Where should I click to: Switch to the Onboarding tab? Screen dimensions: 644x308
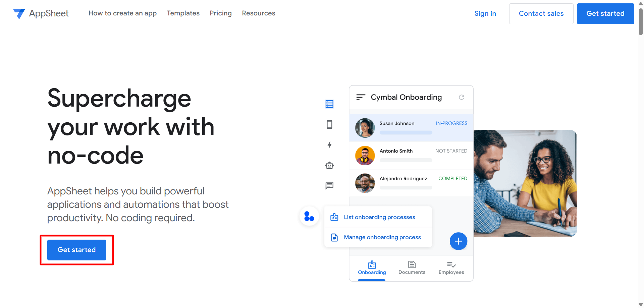click(x=372, y=268)
